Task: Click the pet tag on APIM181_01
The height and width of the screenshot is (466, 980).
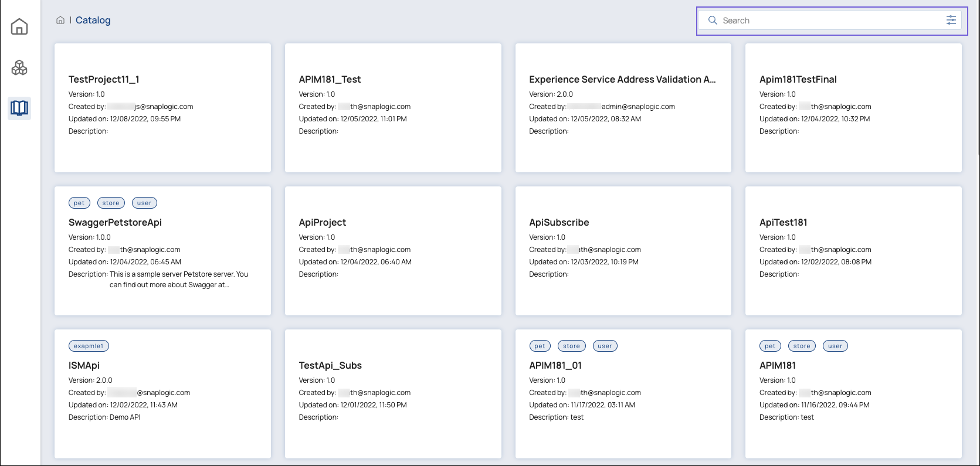Action: click(540, 346)
